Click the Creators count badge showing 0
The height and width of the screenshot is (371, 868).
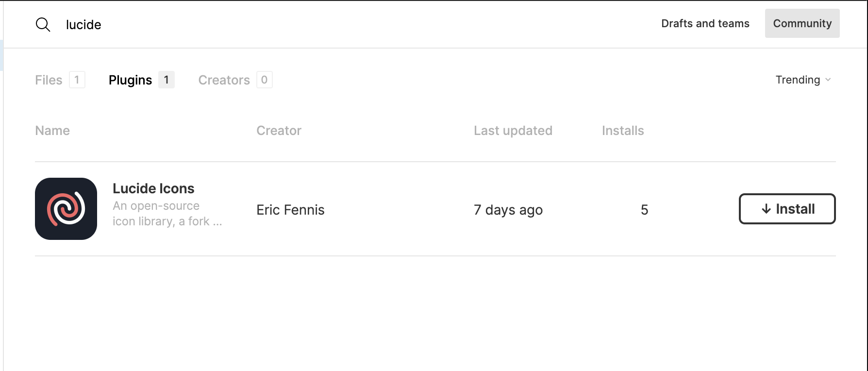265,80
